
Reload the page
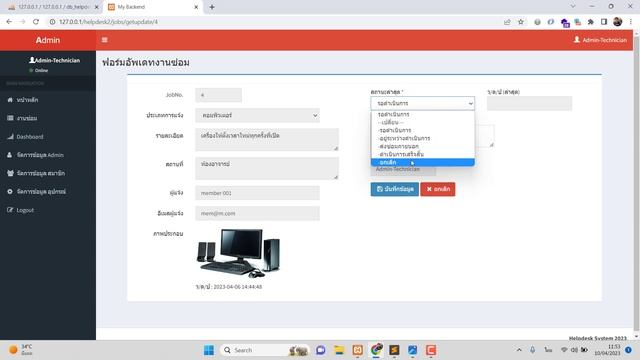point(36,22)
